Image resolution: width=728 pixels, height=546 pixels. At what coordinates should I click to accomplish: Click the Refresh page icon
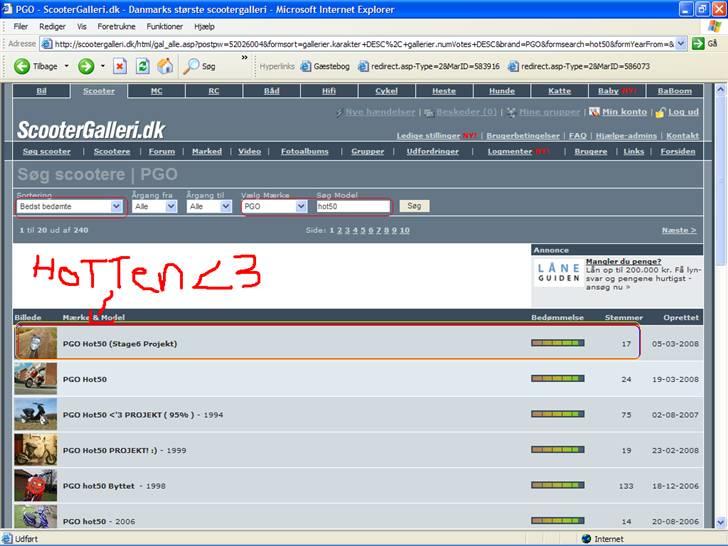coord(142,66)
